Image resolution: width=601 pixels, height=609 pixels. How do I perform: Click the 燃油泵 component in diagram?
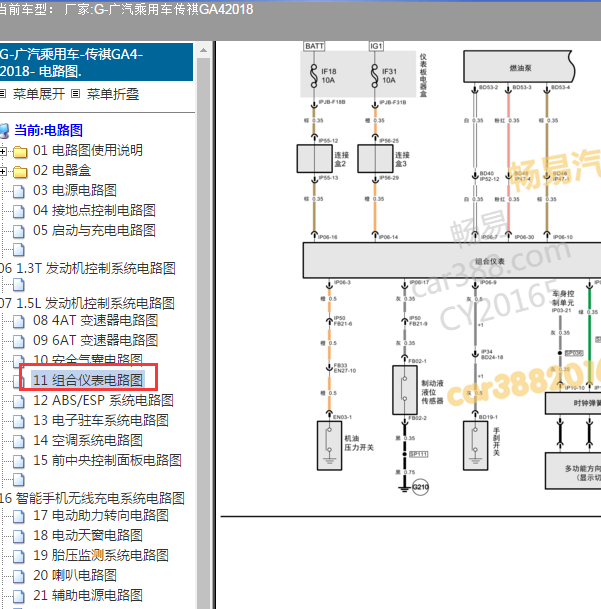519,67
